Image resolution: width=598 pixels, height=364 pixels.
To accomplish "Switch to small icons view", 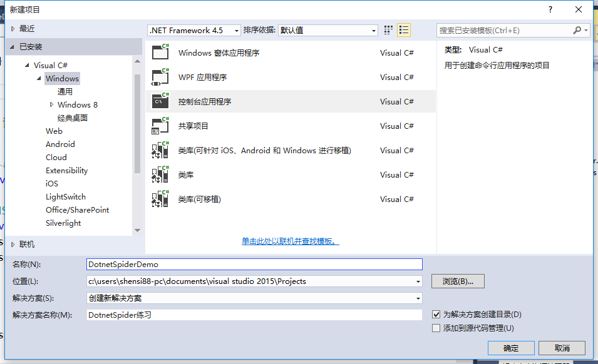I will 388,30.
